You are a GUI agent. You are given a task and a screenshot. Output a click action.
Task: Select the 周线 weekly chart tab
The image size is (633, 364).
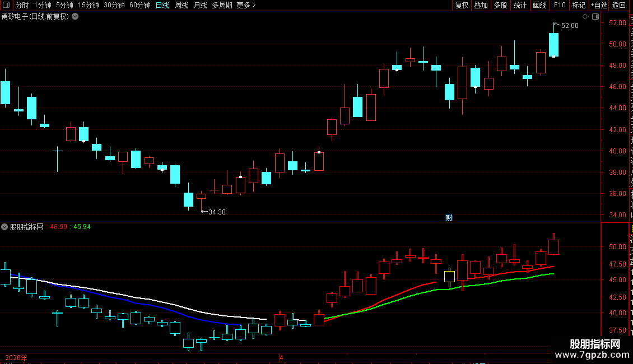coord(181,5)
